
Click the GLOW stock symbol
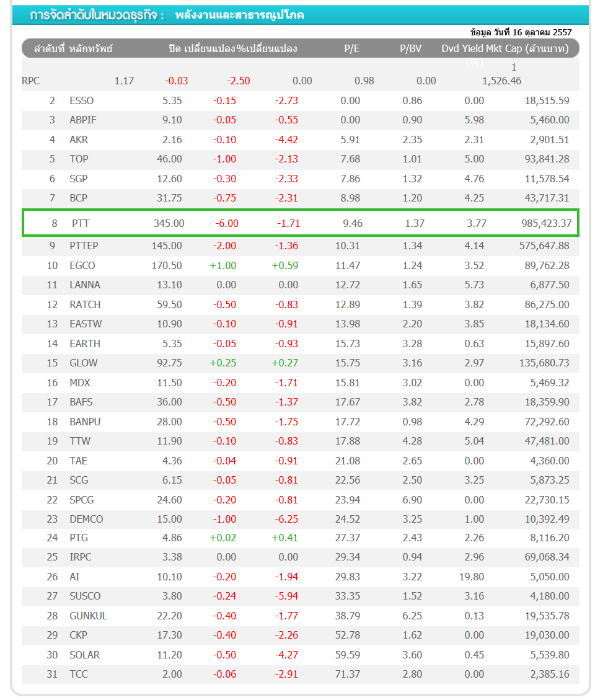tap(84, 363)
